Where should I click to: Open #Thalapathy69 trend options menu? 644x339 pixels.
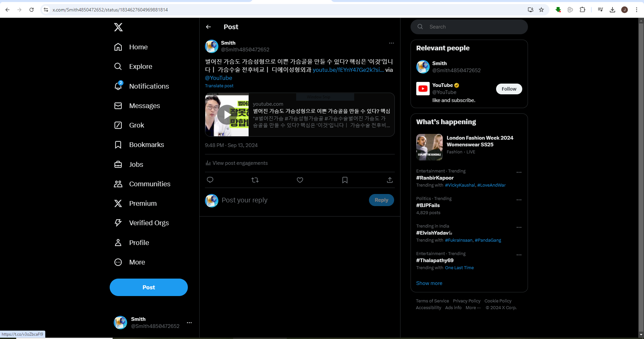tap(519, 255)
